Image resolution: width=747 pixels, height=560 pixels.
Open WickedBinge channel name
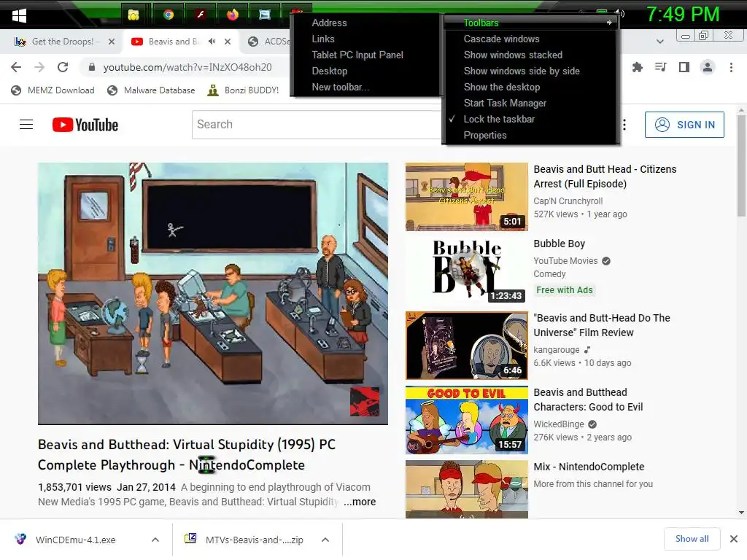point(558,424)
